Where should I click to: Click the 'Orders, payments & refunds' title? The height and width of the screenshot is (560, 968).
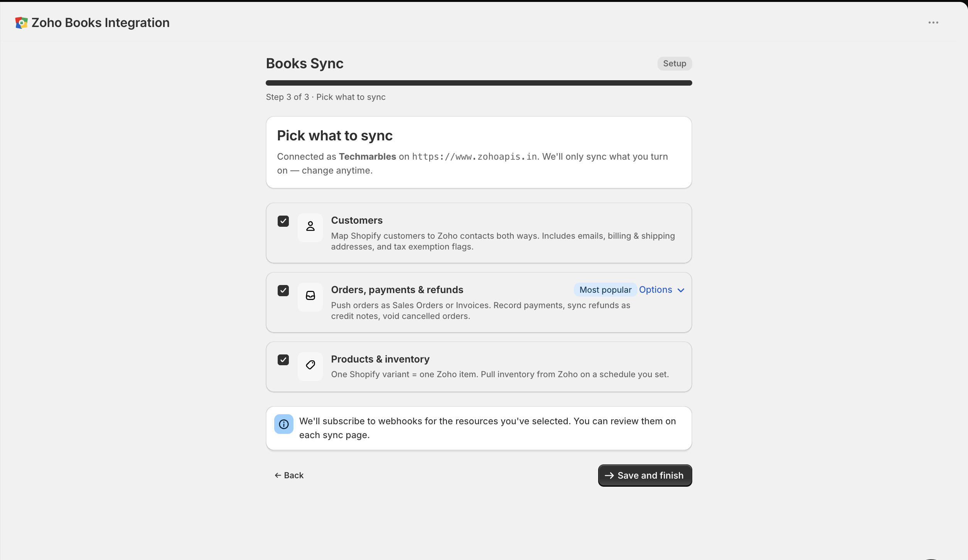[397, 290]
